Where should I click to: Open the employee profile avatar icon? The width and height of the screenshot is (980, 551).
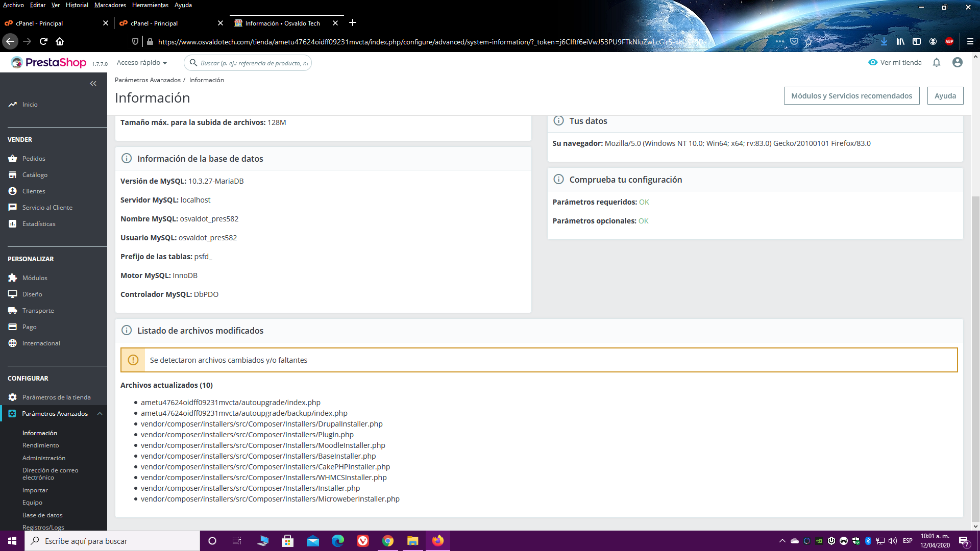coord(958,62)
